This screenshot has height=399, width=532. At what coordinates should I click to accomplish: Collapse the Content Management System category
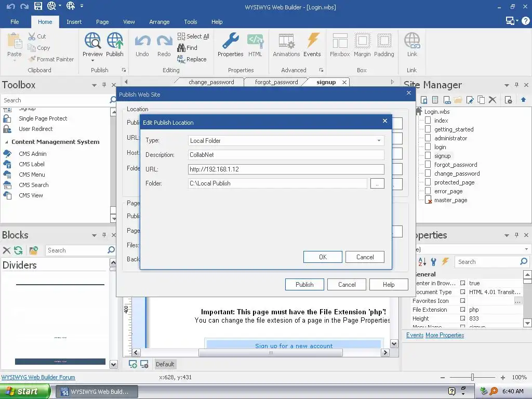tap(6, 142)
